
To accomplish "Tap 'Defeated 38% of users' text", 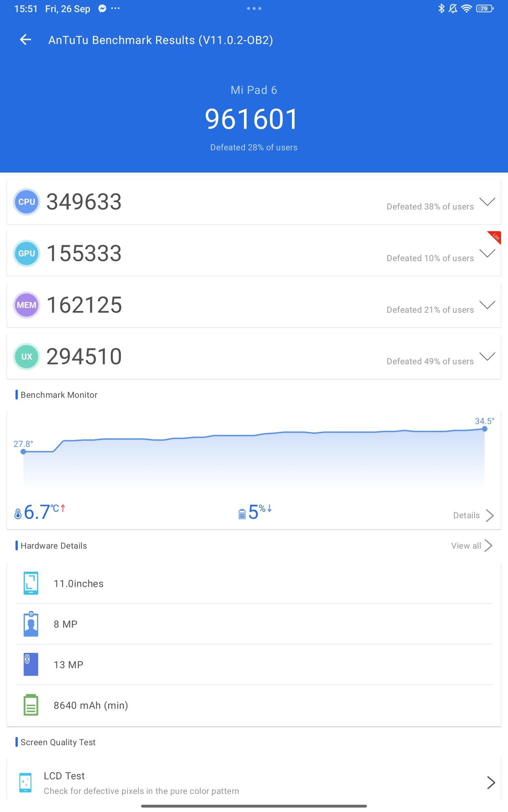I will pyautogui.click(x=430, y=207).
